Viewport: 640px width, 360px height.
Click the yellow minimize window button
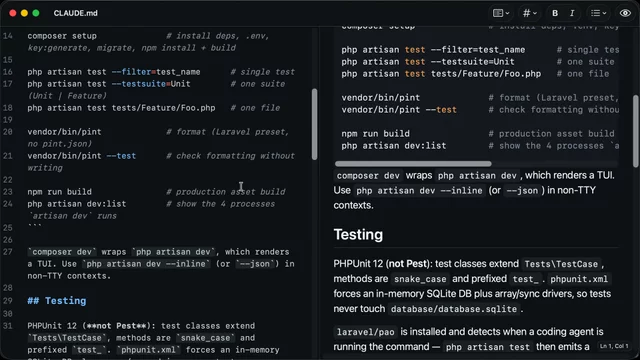click(x=24, y=13)
